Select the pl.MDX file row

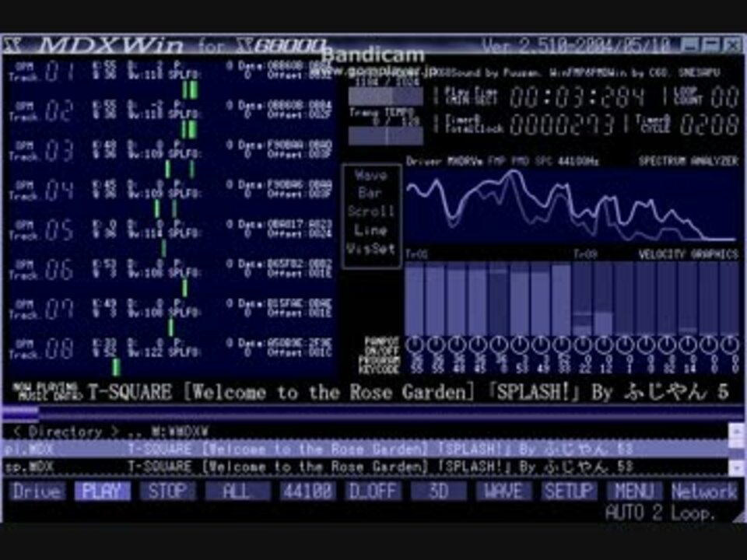click(366, 449)
